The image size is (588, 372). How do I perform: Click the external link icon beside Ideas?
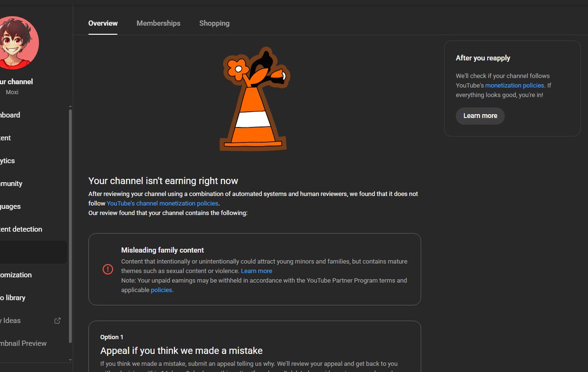(x=57, y=321)
